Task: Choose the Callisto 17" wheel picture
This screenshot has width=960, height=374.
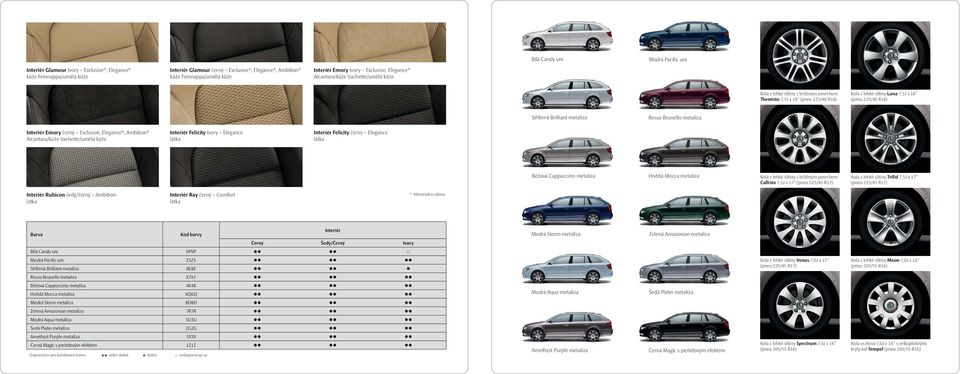Action: 800,139
